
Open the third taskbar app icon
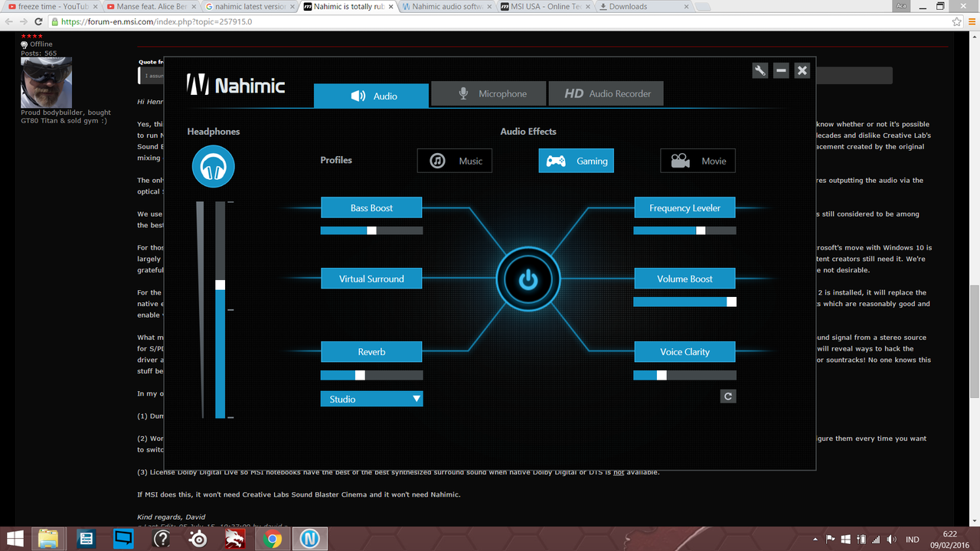(x=86, y=539)
